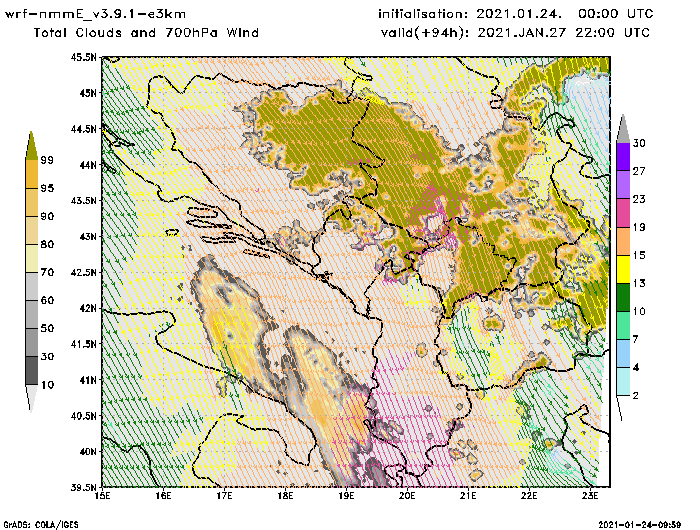Click the cyan swatch between 2 and 4

click(623, 382)
